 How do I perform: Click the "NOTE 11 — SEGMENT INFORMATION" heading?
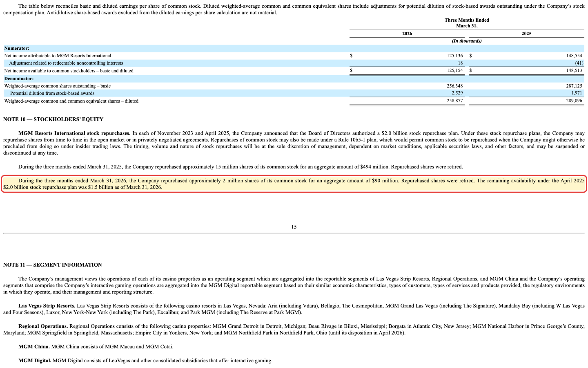tap(53, 265)
